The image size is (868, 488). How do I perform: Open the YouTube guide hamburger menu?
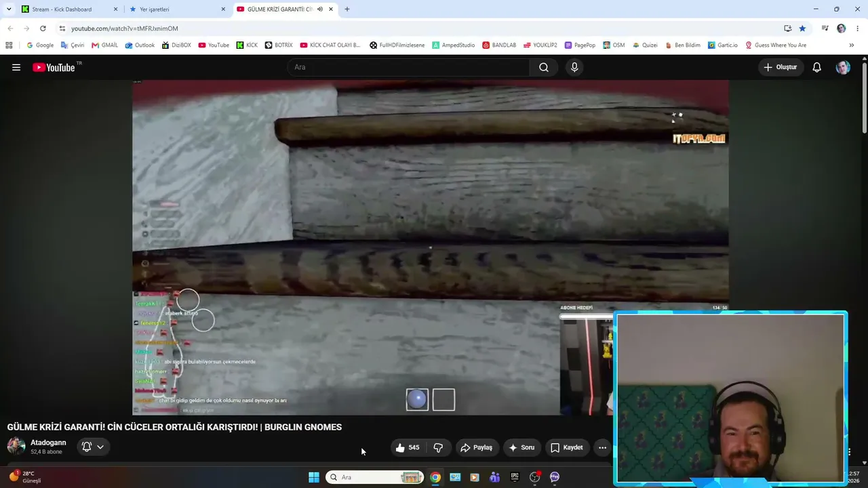pyautogui.click(x=16, y=67)
